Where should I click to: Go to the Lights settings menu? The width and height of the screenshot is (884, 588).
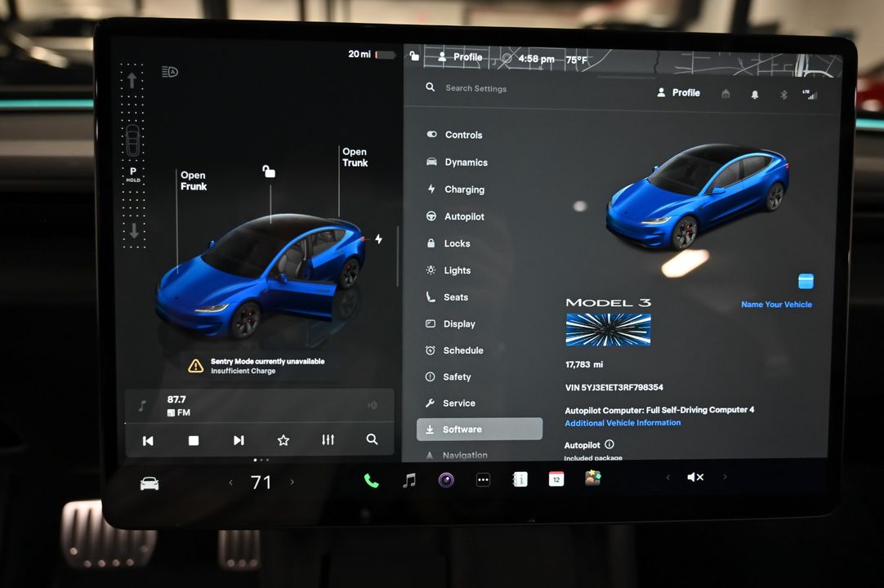[x=449, y=270]
